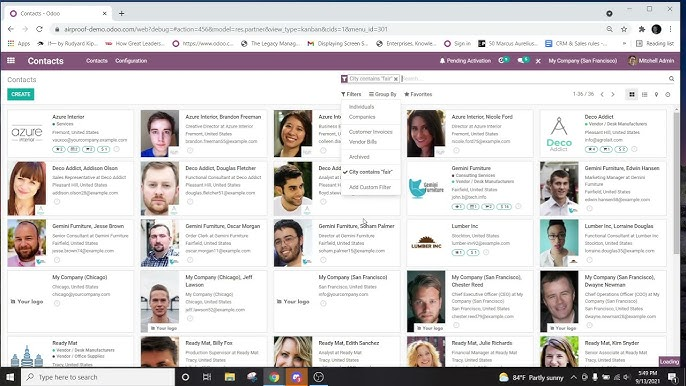
Task: Open the Filters dropdown
Action: [351, 94]
